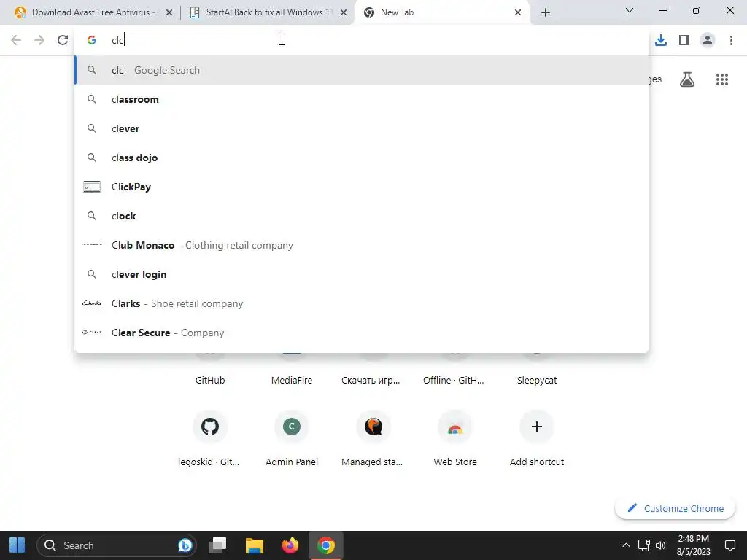The width and height of the screenshot is (747, 560).
Task: Open the MediaFire shortcut label
Action: 292,380
